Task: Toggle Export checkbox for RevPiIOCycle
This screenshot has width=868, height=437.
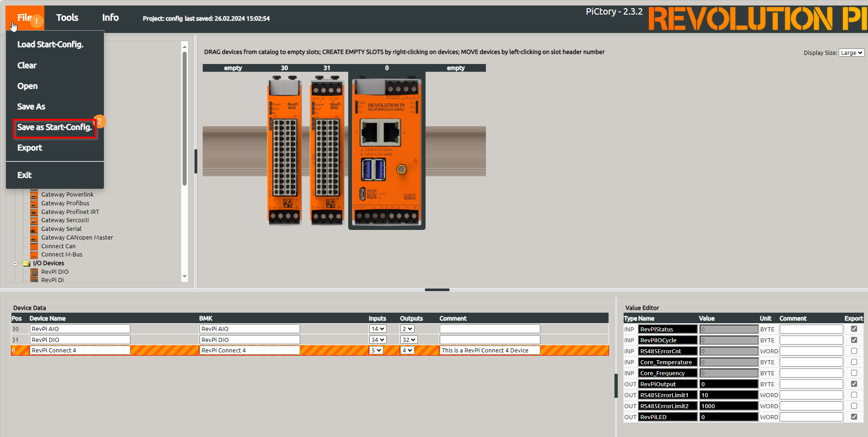Action: pos(854,340)
